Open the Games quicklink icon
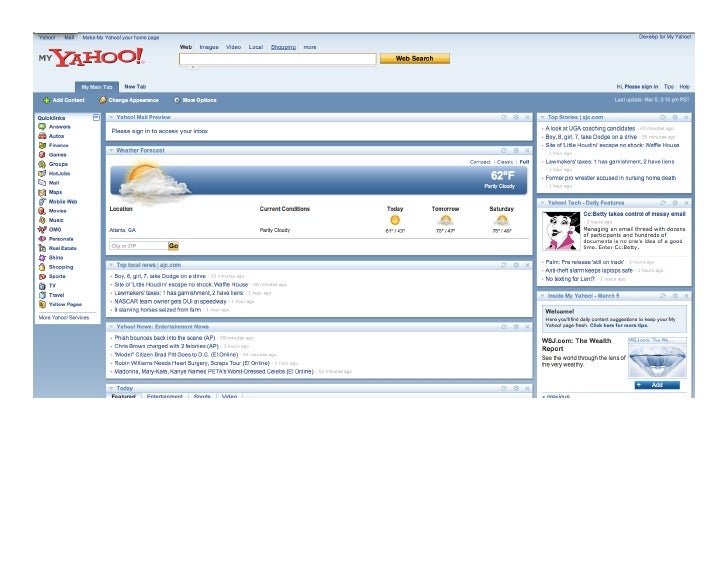The height and width of the screenshot is (563, 728). click(42, 155)
